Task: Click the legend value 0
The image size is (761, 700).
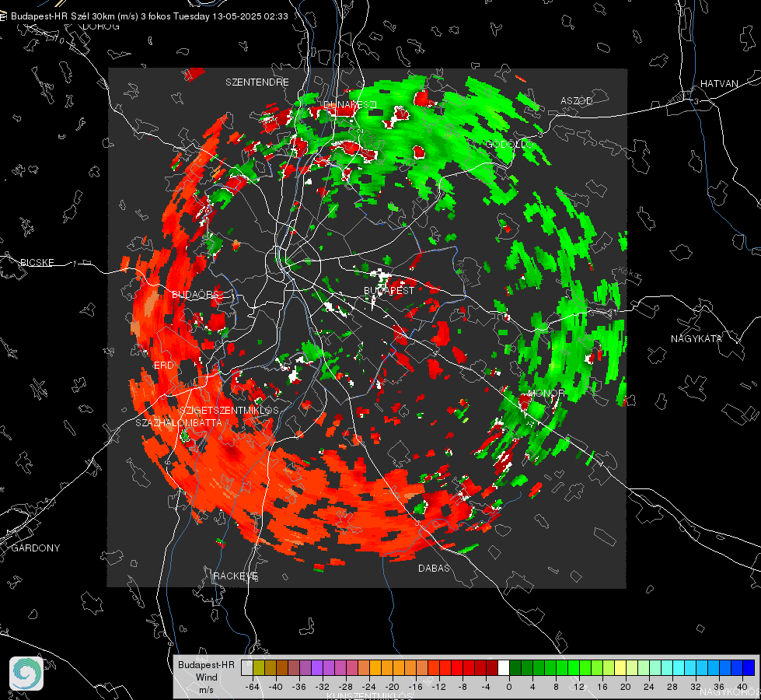Action: pos(509,687)
